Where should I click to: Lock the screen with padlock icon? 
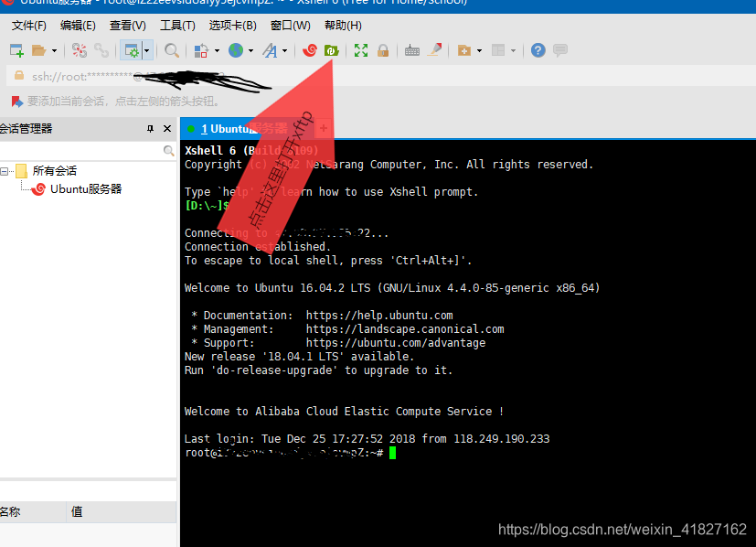coord(383,50)
